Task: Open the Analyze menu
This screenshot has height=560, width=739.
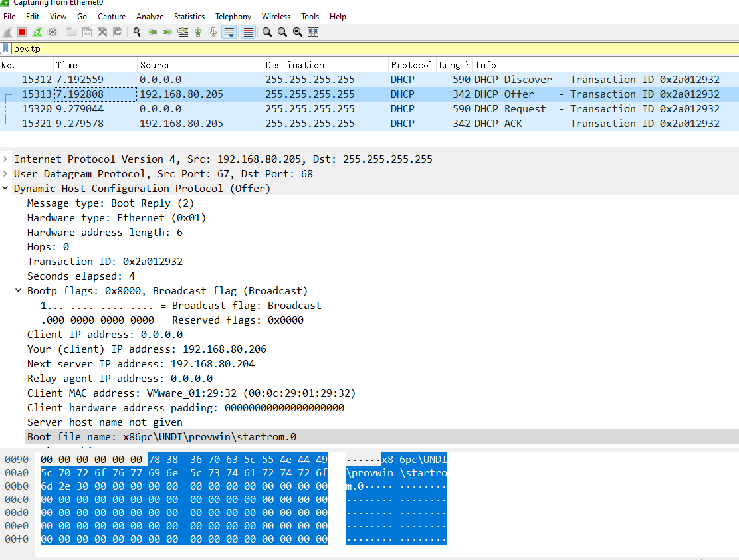Action: [x=150, y=16]
